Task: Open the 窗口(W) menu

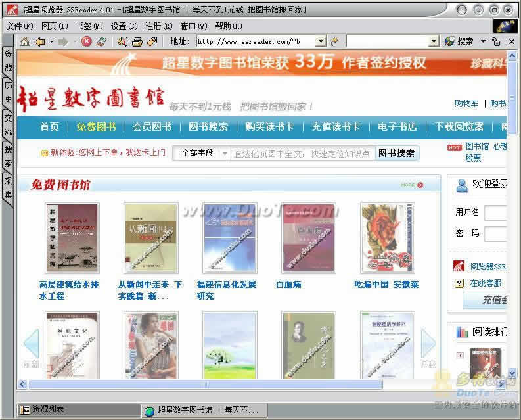Action: click(194, 26)
